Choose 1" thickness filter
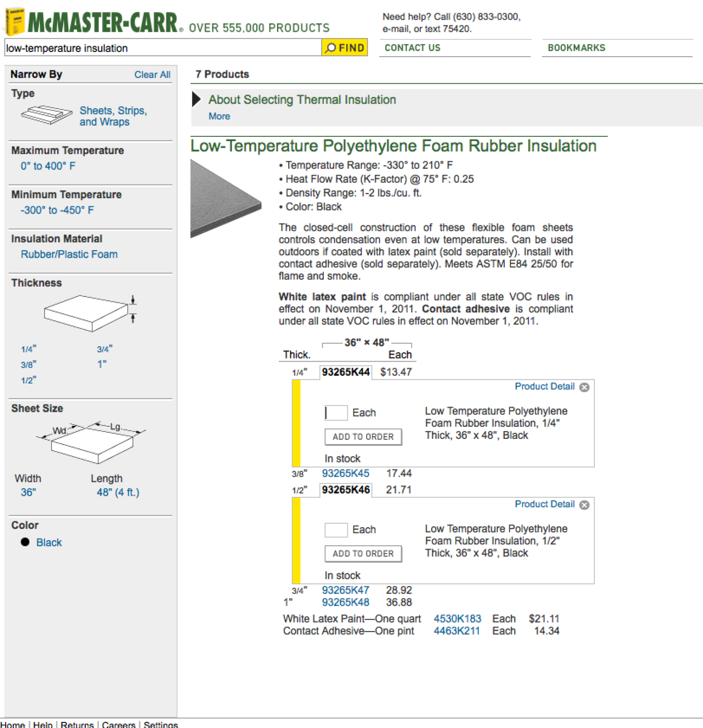 pos(102,364)
